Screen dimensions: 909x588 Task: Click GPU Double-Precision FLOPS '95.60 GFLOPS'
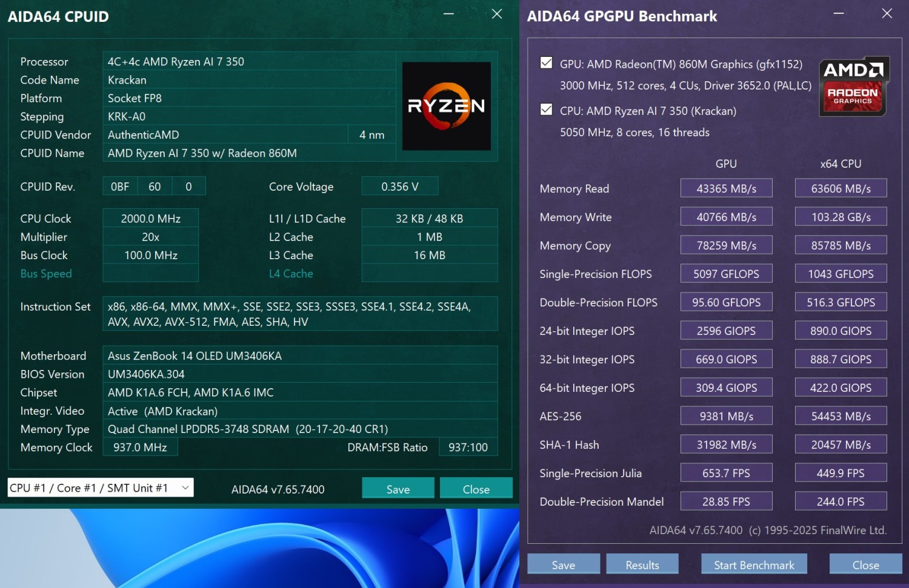pos(727,302)
